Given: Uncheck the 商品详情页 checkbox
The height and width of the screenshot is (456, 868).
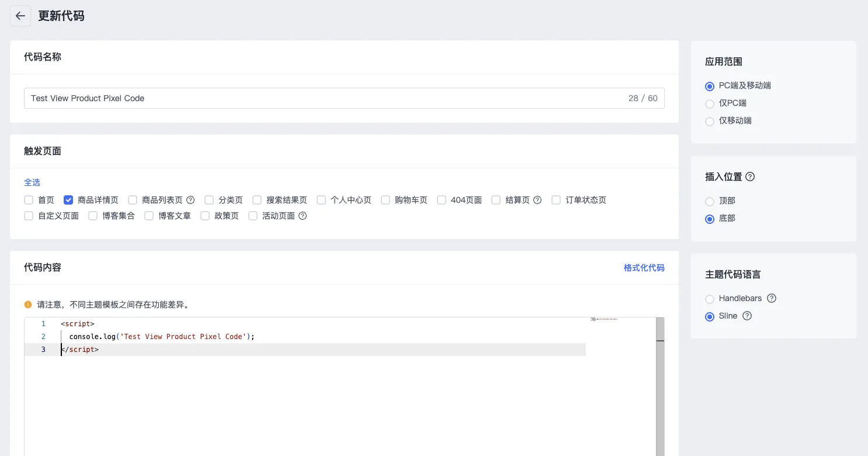Looking at the screenshot, I should click(x=68, y=200).
